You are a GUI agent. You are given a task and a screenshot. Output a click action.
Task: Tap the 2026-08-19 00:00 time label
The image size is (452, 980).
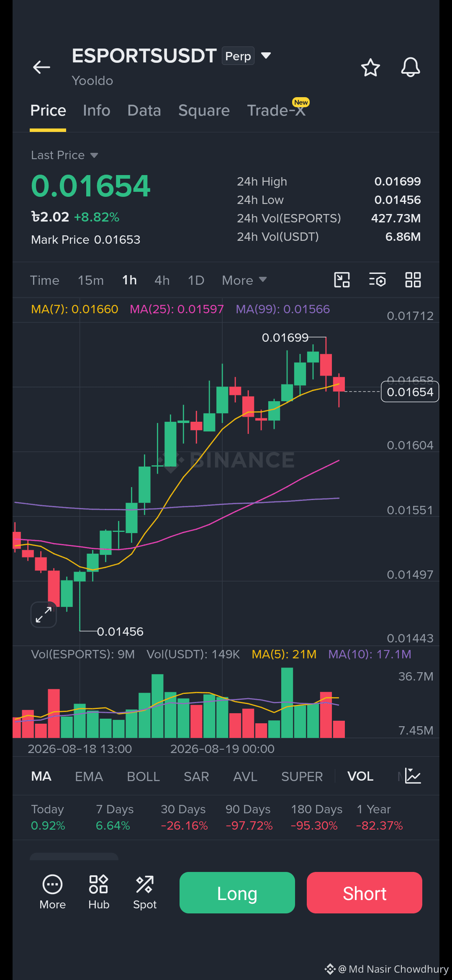(222, 749)
